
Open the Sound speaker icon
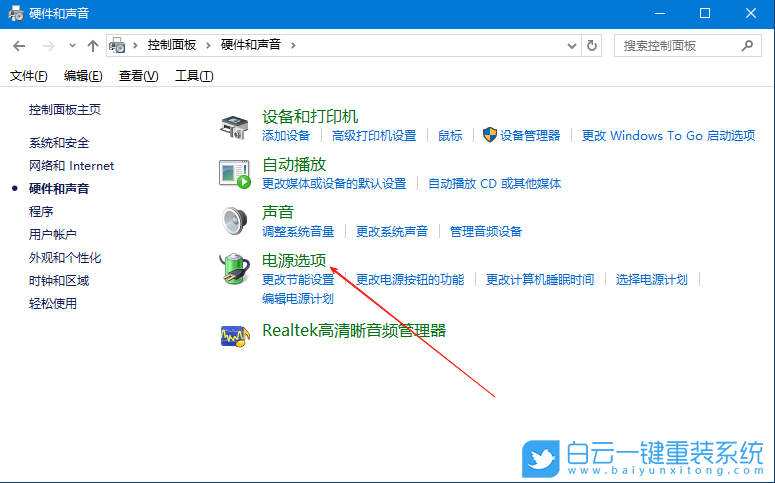[x=234, y=221]
